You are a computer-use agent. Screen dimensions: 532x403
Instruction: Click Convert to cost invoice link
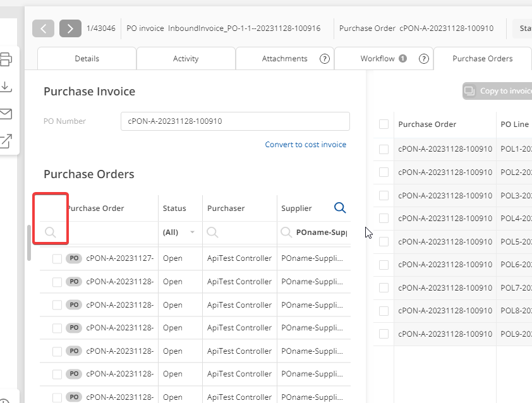coord(305,145)
